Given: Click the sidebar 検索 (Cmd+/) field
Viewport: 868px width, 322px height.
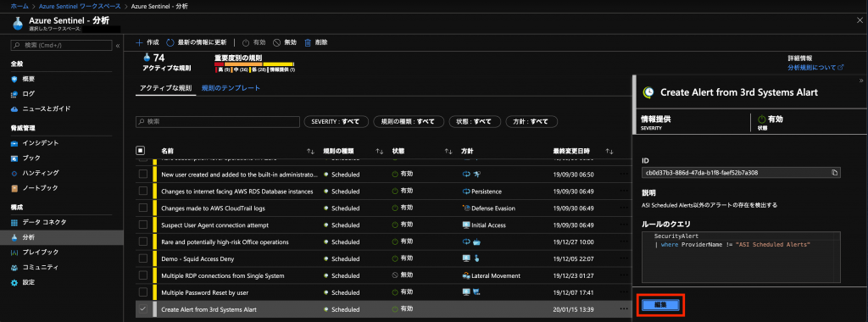Looking at the screenshot, I should pyautogui.click(x=61, y=46).
